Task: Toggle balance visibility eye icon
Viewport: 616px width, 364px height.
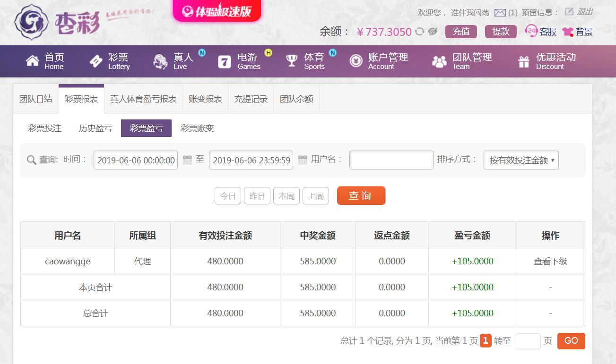Action: point(433,32)
